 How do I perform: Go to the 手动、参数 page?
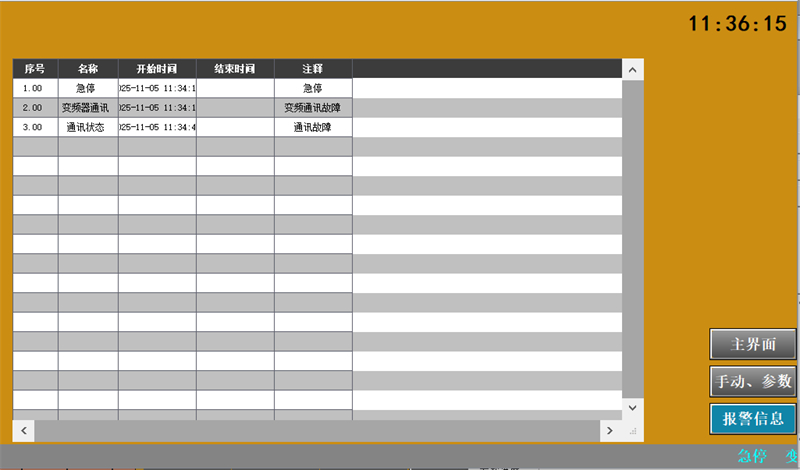[753, 381]
